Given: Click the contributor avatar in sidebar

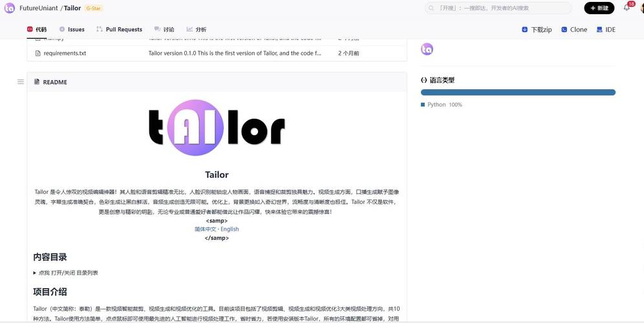Looking at the screenshot, I should pyautogui.click(x=427, y=49).
